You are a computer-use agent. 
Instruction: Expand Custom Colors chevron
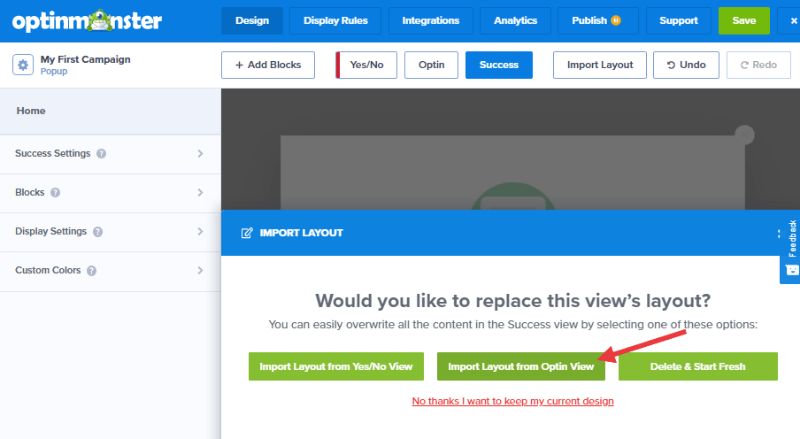coord(200,271)
